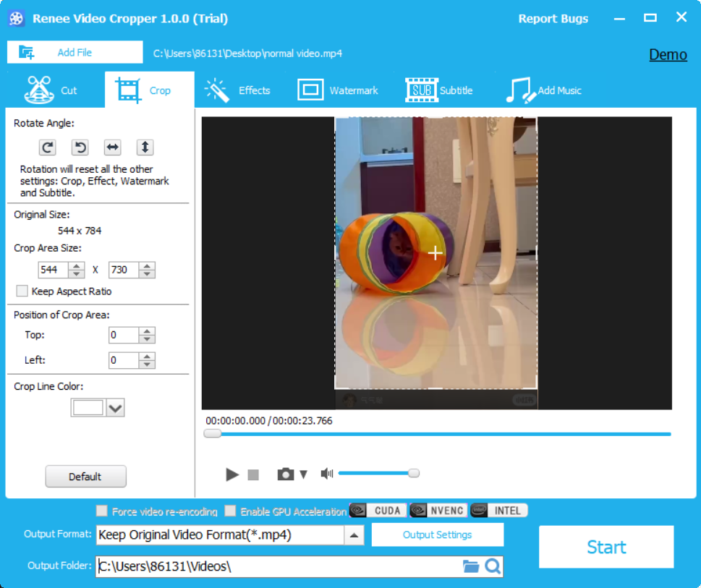Flip video vertically
Image resolution: width=701 pixels, height=588 pixels.
pos(145,148)
